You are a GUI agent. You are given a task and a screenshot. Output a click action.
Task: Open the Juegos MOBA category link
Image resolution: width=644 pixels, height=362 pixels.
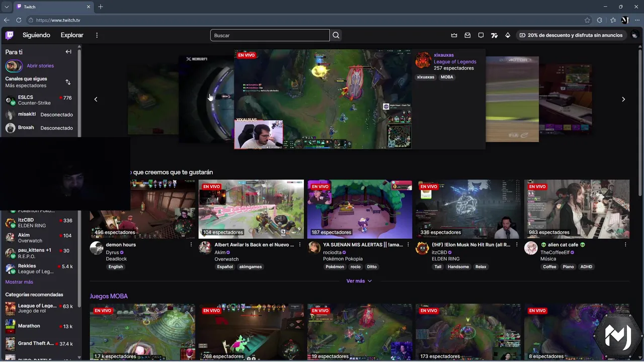click(109, 296)
